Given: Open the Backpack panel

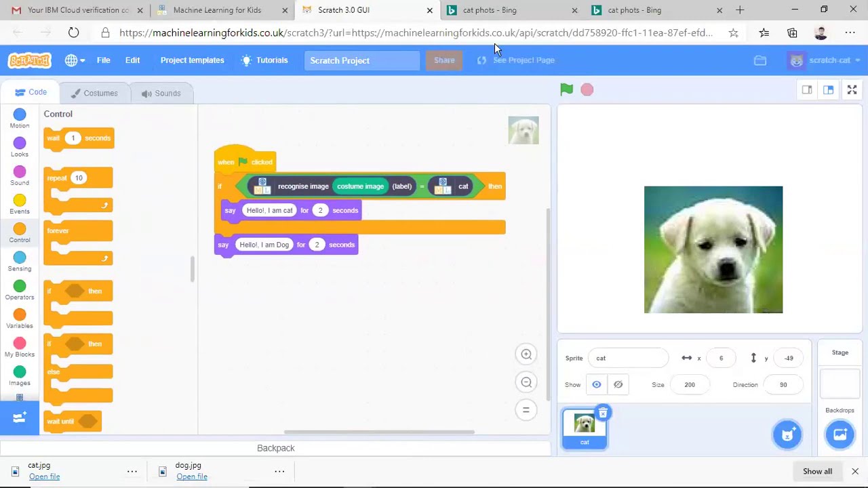Looking at the screenshot, I should pos(276,448).
